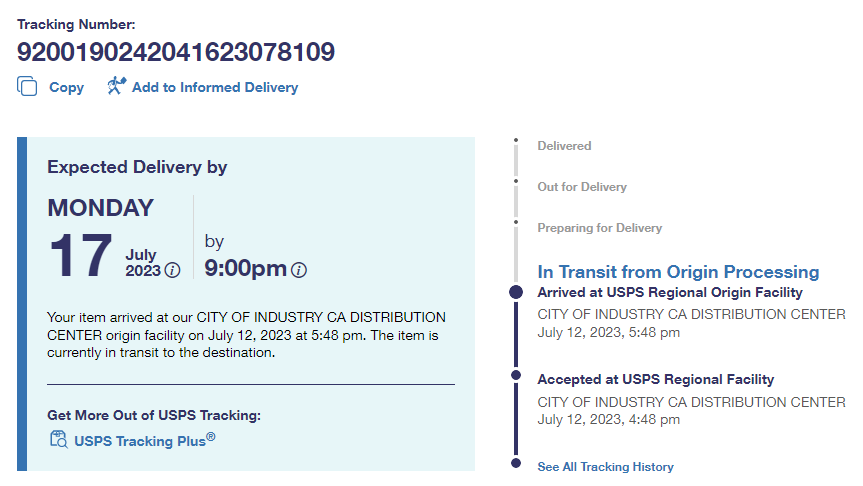Click the USPS Tracking Plus package icon

(x=58, y=439)
